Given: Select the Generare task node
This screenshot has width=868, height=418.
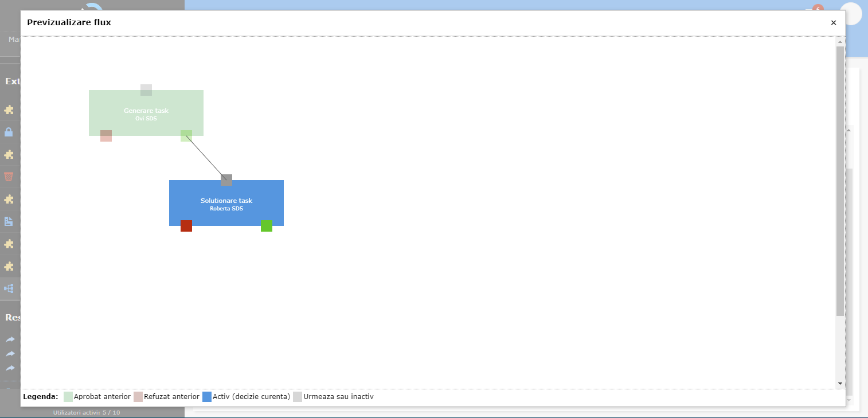Looking at the screenshot, I should [146, 113].
